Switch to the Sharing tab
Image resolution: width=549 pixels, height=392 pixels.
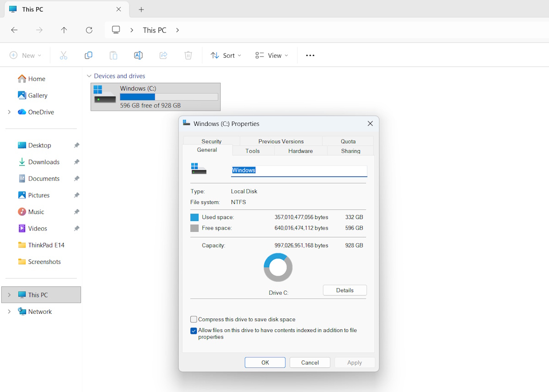tap(350, 151)
